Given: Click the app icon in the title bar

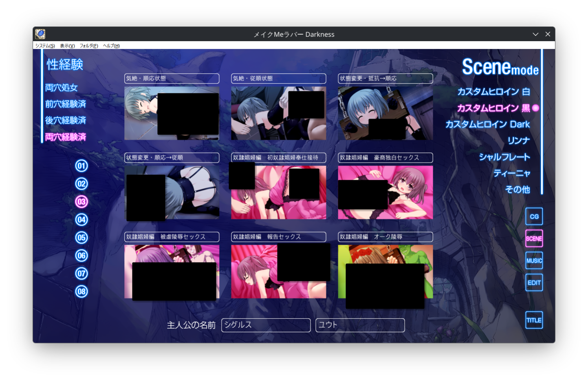Looking at the screenshot, I should 40,34.
